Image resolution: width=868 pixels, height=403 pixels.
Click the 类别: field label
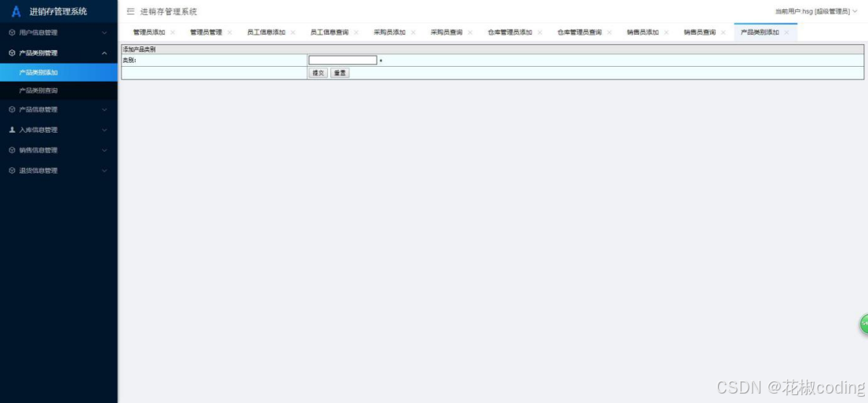point(129,60)
